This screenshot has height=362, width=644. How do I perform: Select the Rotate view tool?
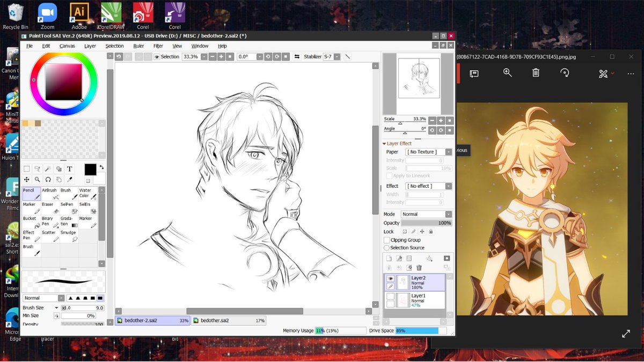[48, 179]
